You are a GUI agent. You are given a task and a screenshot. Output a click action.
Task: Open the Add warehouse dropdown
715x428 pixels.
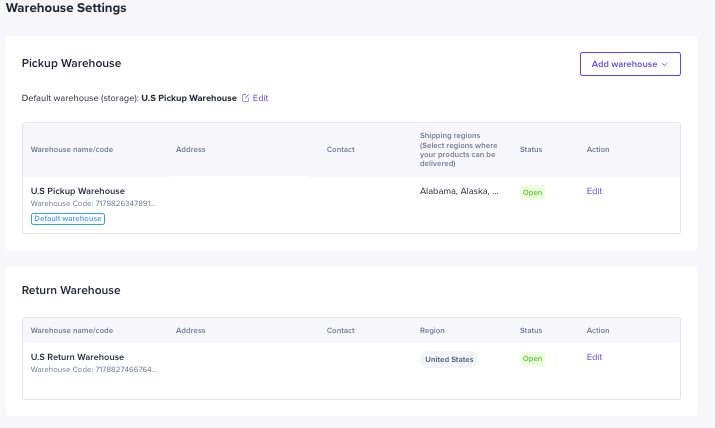coord(629,64)
